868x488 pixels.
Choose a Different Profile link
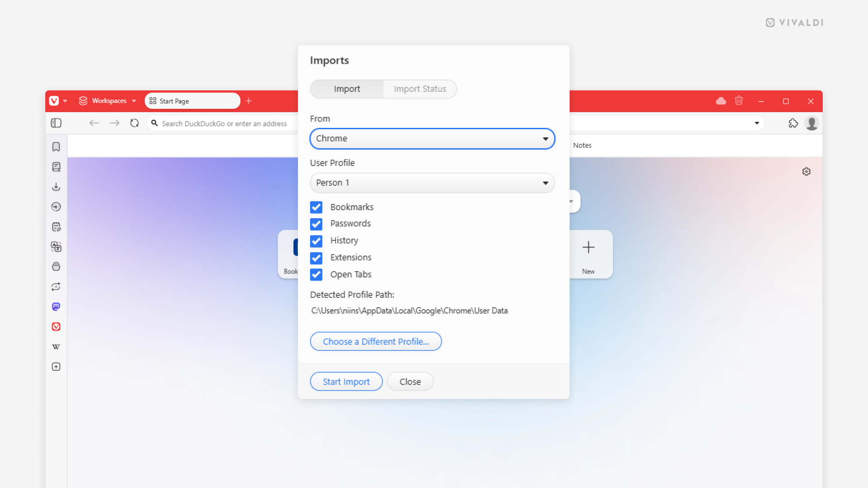tap(376, 342)
